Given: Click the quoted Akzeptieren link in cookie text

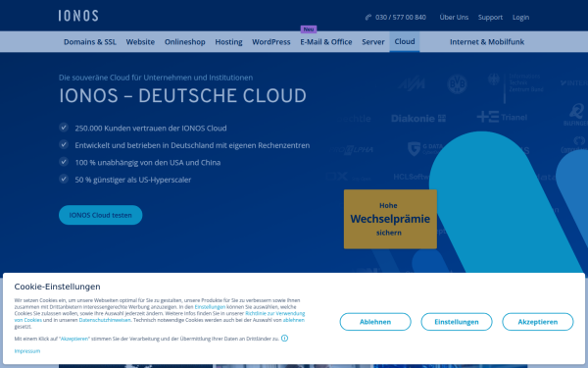Looking at the screenshot, I should [74, 339].
